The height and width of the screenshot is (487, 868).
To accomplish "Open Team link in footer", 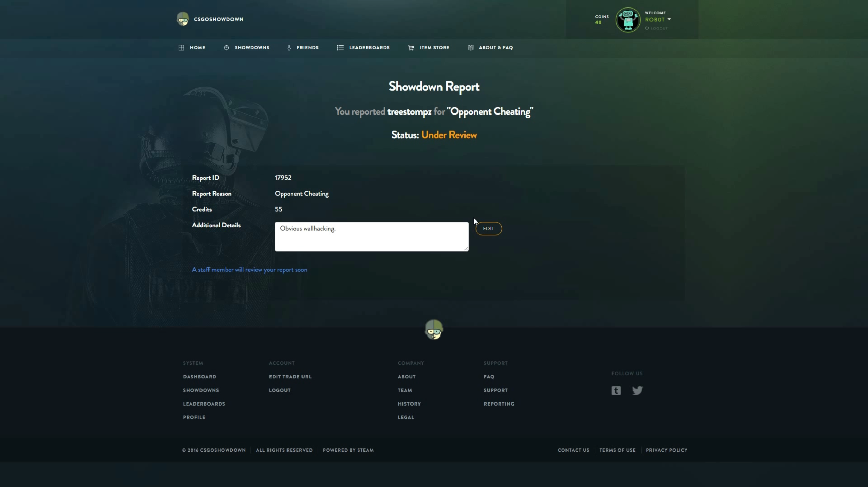I will pyautogui.click(x=405, y=390).
